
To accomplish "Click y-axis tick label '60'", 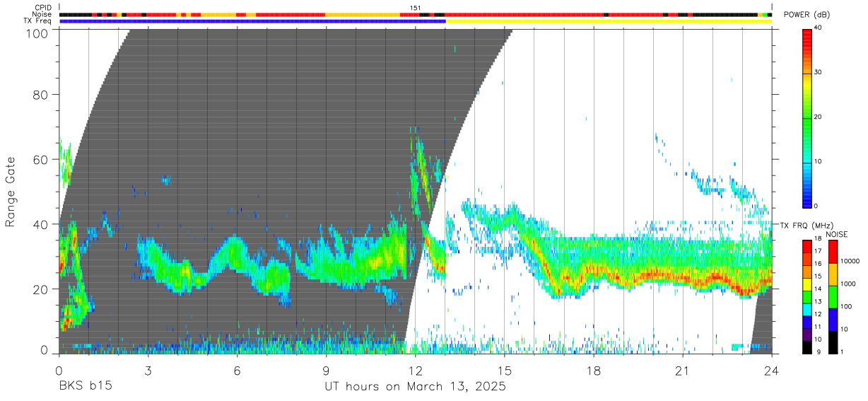I will pyautogui.click(x=42, y=159).
